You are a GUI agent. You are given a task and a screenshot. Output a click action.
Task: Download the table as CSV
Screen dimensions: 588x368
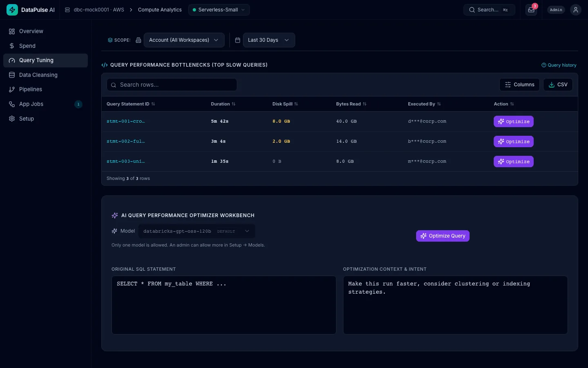coord(558,85)
